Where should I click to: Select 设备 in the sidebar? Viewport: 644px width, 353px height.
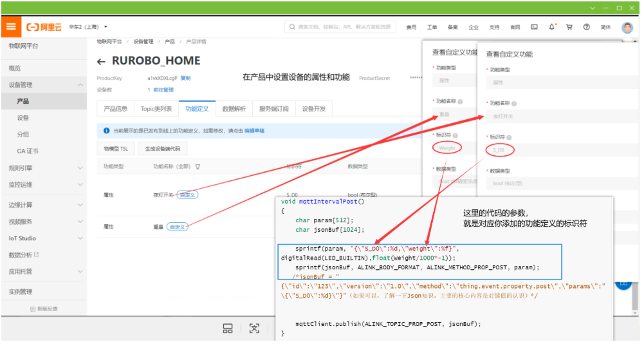click(x=23, y=118)
